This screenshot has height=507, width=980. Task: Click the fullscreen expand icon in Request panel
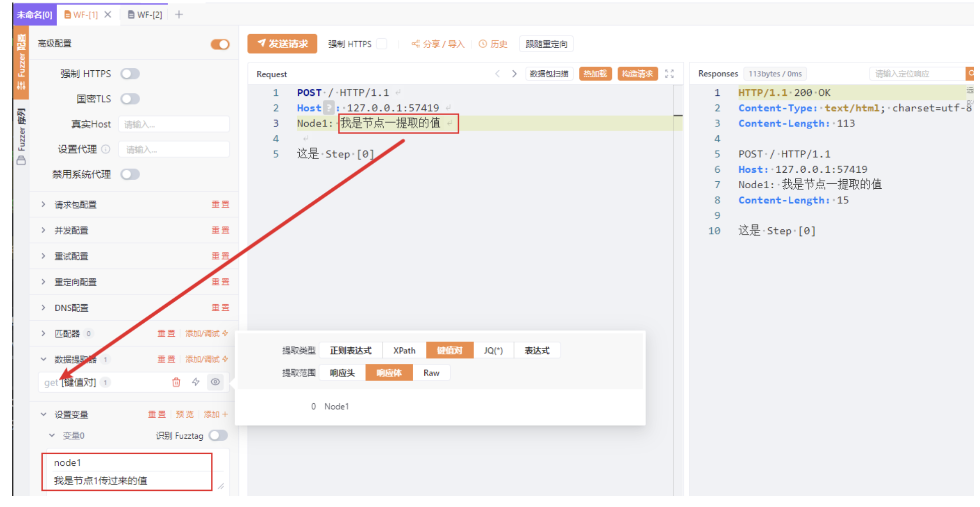tap(669, 74)
